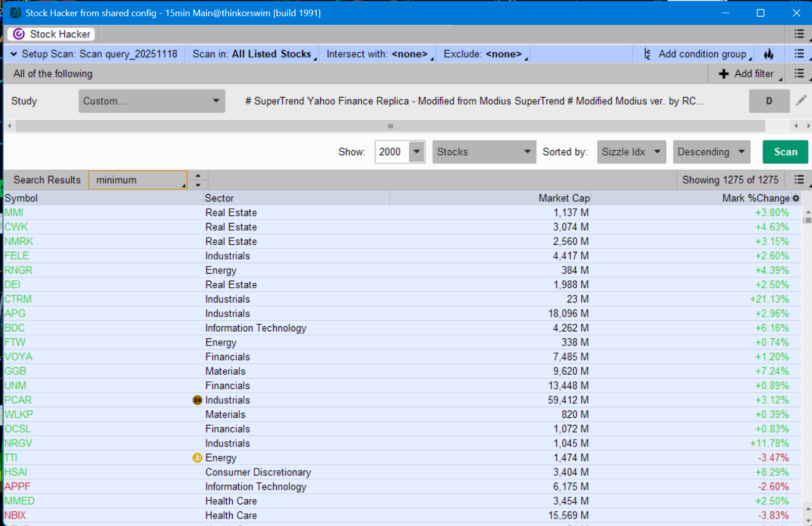This screenshot has width=812, height=526.
Task: Click the -3.47% change for TTI
Action: [x=773, y=458]
